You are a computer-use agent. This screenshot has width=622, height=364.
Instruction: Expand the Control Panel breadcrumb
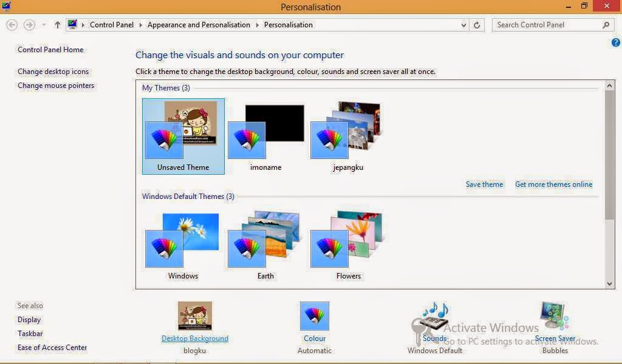112,25
